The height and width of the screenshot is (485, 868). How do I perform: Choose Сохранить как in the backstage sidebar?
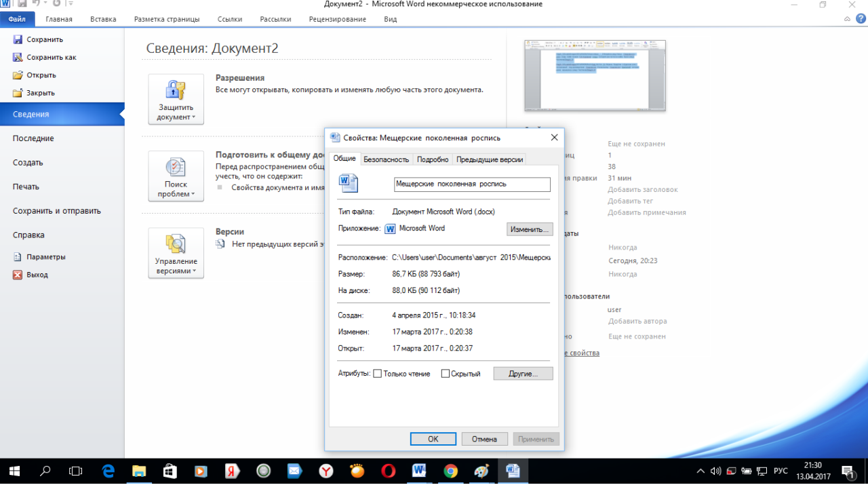click(x=44, y=57)
